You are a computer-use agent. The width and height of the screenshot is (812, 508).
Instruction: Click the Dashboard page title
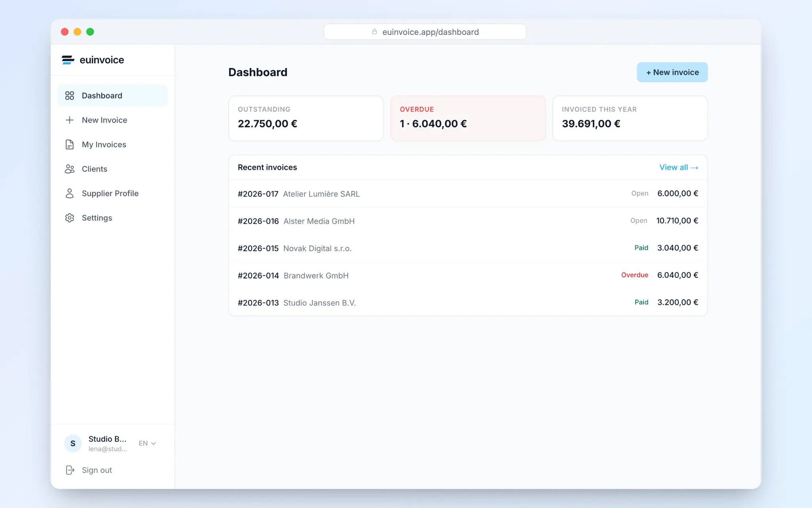coord(258,72)
